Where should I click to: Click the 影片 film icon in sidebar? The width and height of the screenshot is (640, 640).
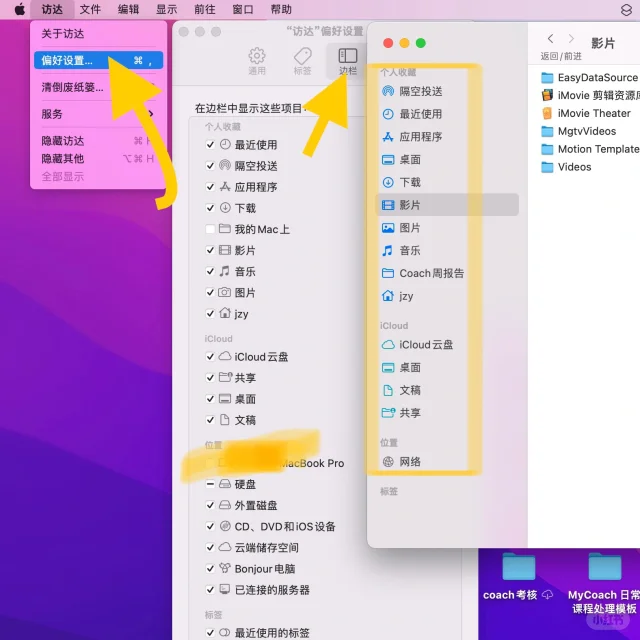click(x=388, y=205)
